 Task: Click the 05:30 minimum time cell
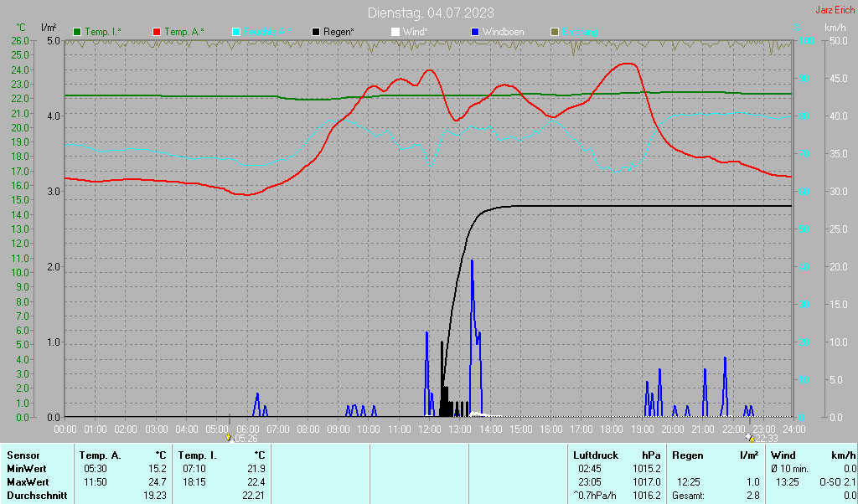96,469
